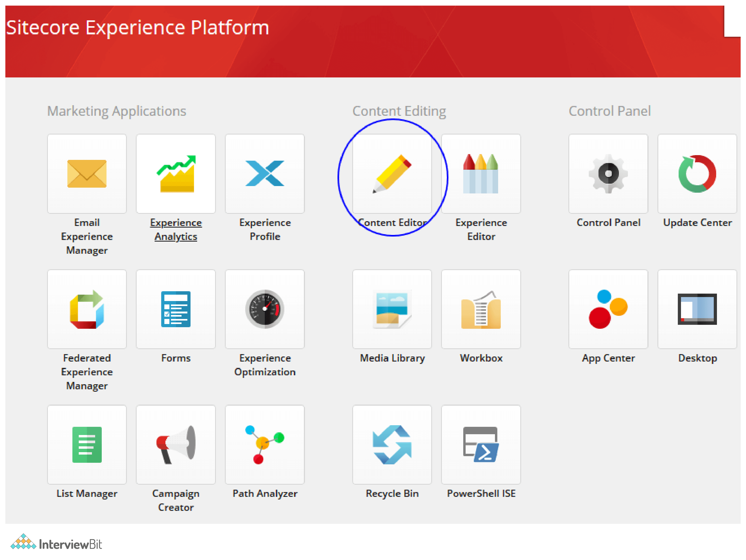Click the Experience Optimization label text

click(265, 365)
